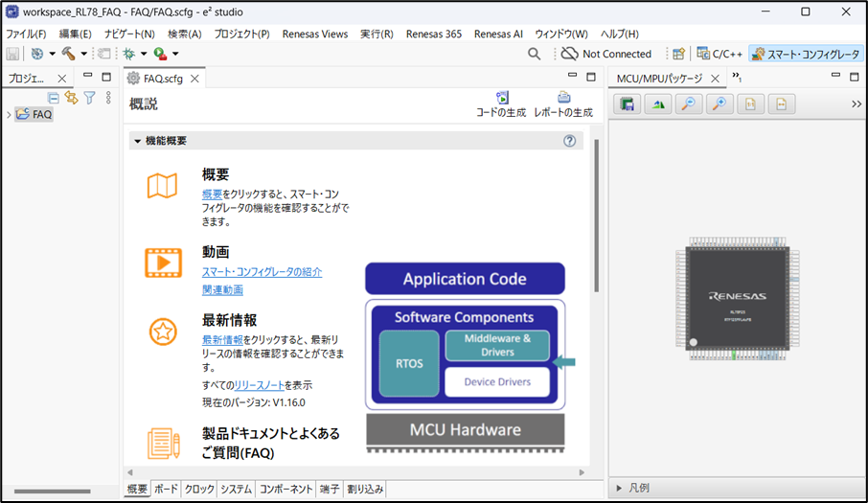Close the FAQ.scfg editor tab
868x503 pixels.
tap(194, 79)
